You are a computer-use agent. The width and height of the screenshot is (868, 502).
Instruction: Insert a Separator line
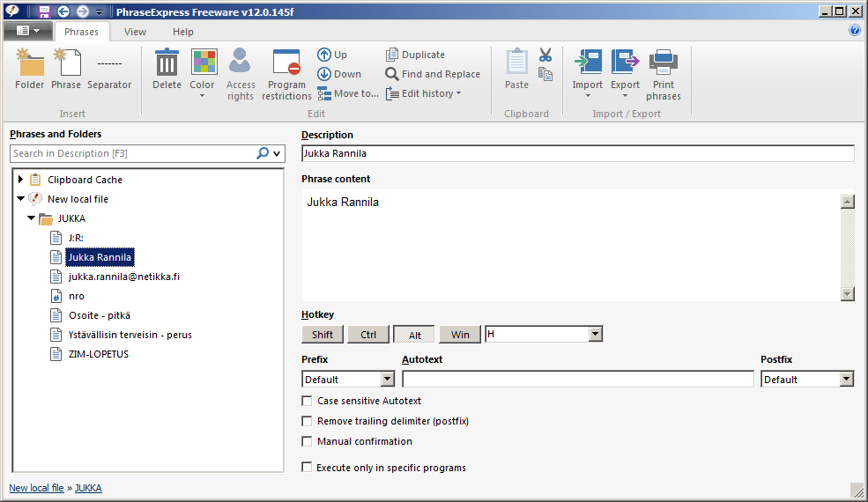point(109,70)
